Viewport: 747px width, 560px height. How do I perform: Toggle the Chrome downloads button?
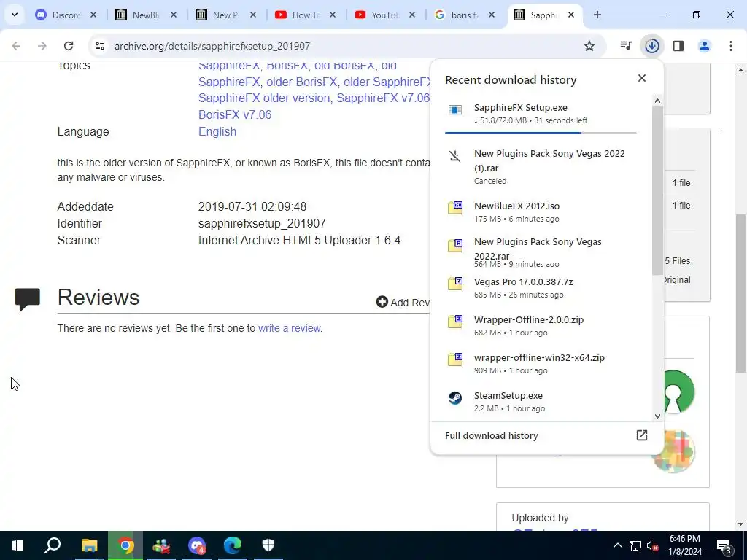tap(652, 46)
